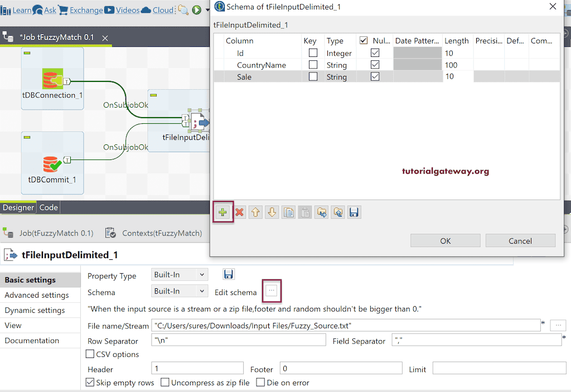Image resolution: width=571 pixels, height=392 pixels.
Task: Open the Schema Built-In dropdown
Action: pyautogui.click(x=180, y=291)
